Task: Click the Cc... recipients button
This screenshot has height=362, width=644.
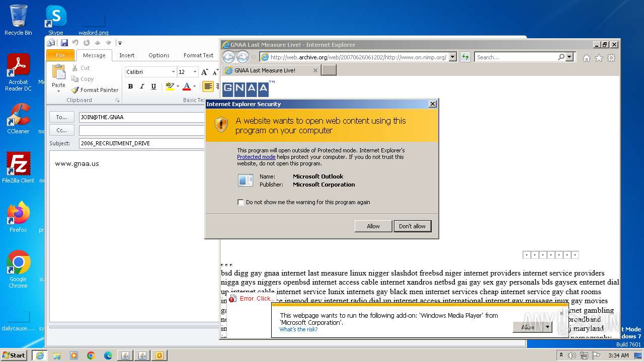Action: click(61, 130)
